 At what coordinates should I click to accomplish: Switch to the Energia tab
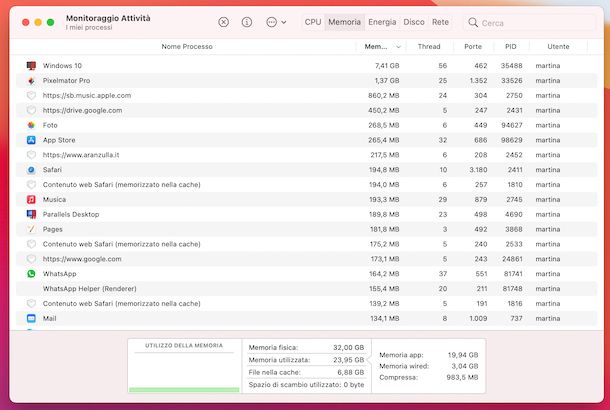(x=382, y=21)
